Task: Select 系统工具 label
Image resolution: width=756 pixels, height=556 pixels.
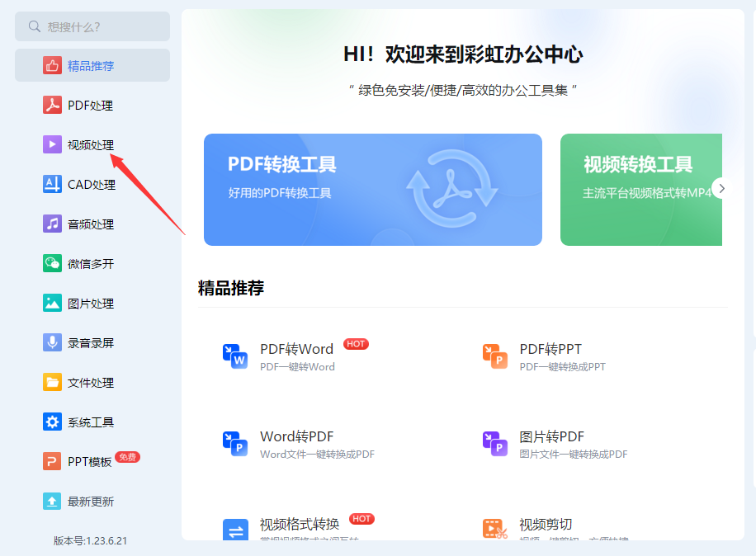Action: [x=91, y=422]
